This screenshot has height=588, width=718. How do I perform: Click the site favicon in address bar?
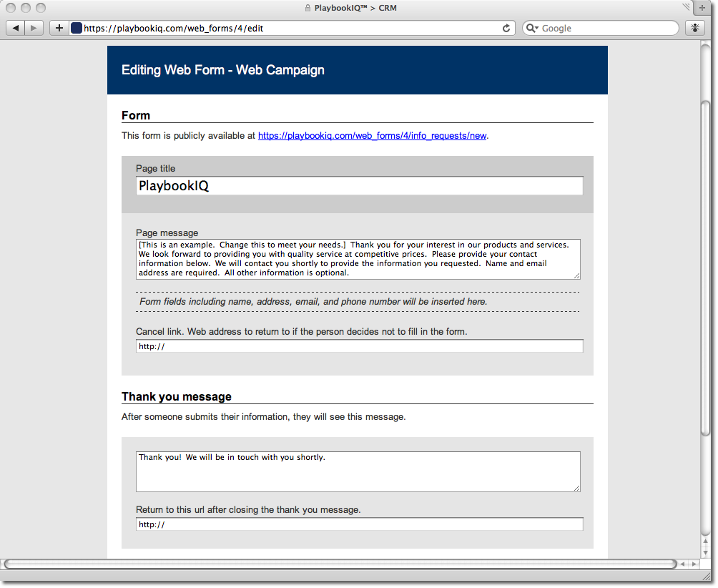pyautogui.click(x=77, y=29)
